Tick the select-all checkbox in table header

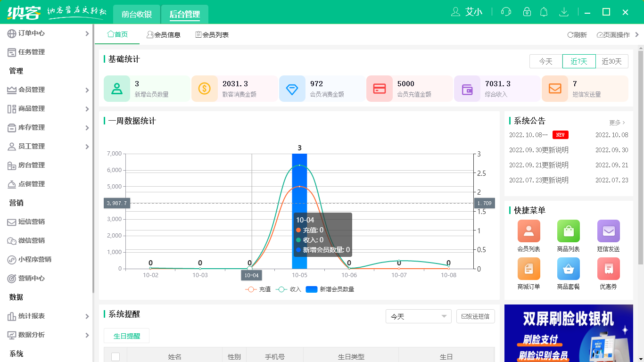116,357
